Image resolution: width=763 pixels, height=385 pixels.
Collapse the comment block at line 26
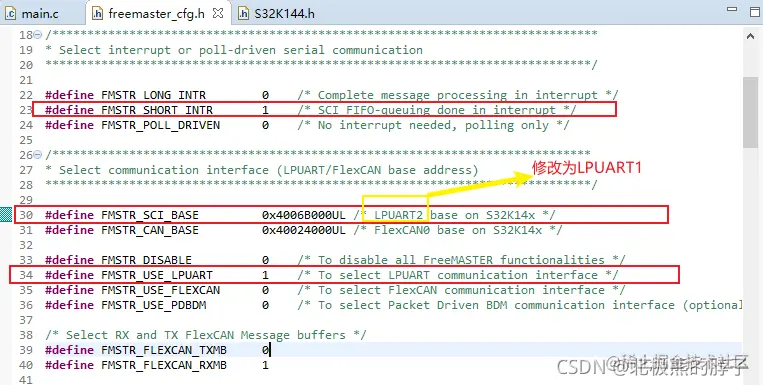pyautogui.click(x=37, y=155)
